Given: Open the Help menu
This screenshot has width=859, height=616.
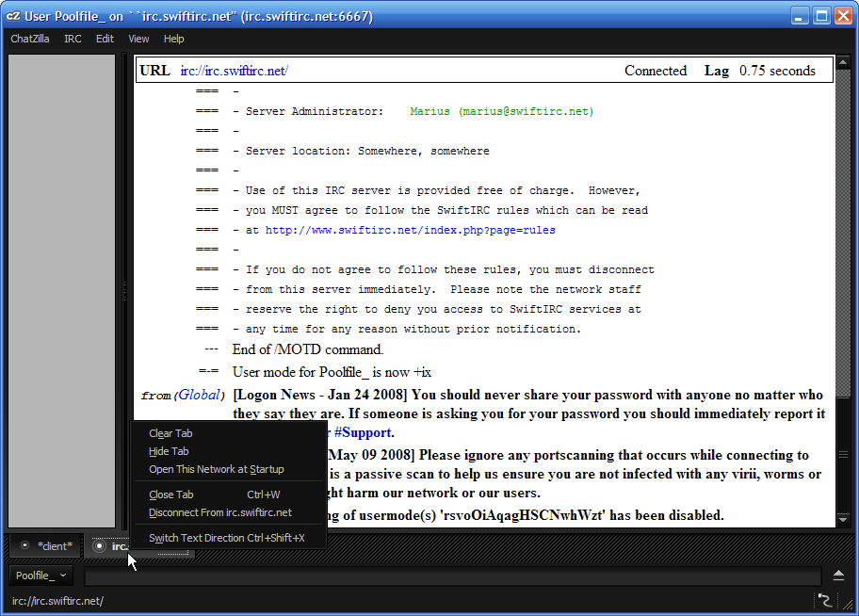Looking at the screenshot, I should 173,39.
